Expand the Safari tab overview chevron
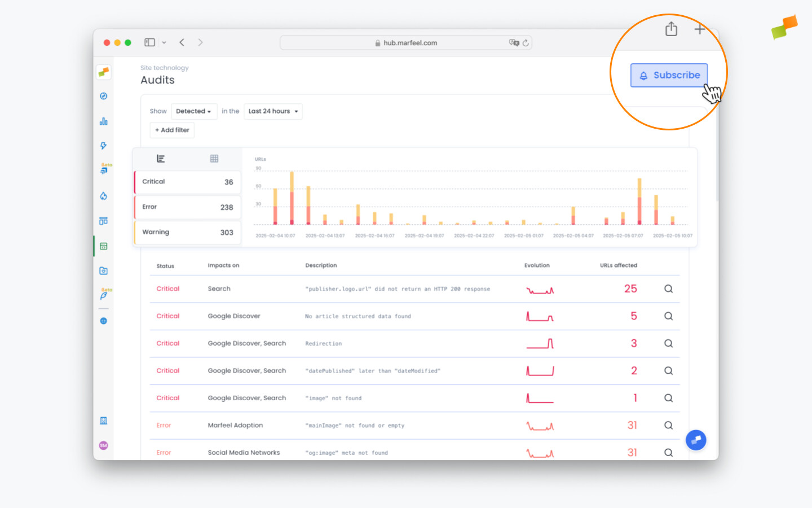812x508 pixels. point(164,42)
